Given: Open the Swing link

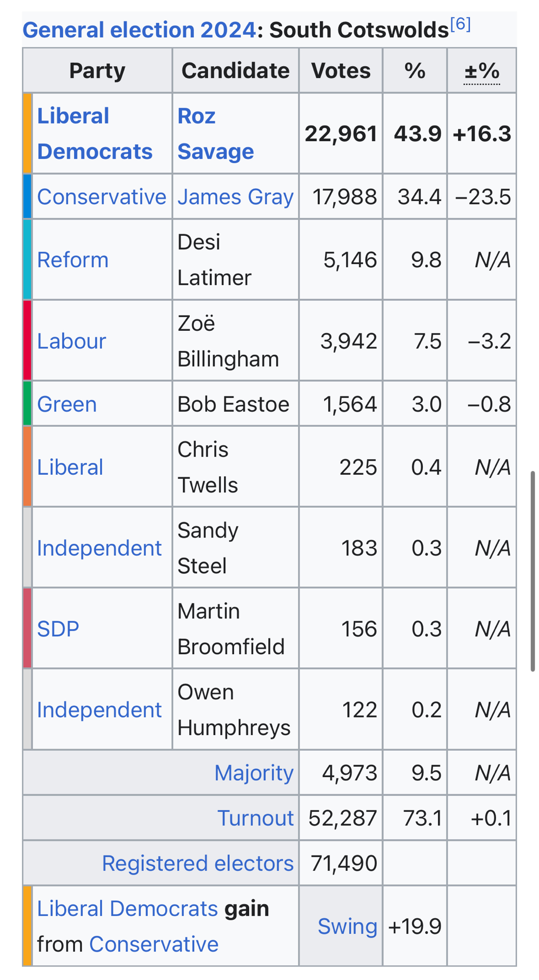Looking at the screenshot, I should (347, 927).
